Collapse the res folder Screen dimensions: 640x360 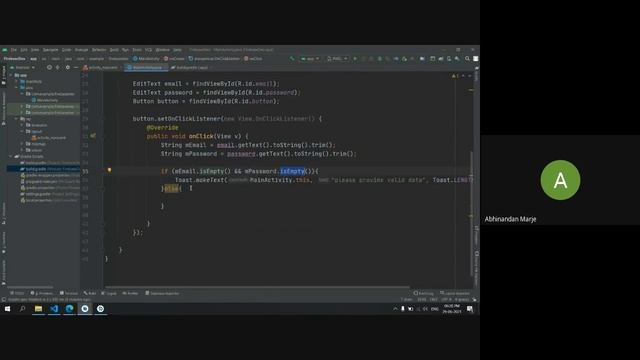coord(17,119)
